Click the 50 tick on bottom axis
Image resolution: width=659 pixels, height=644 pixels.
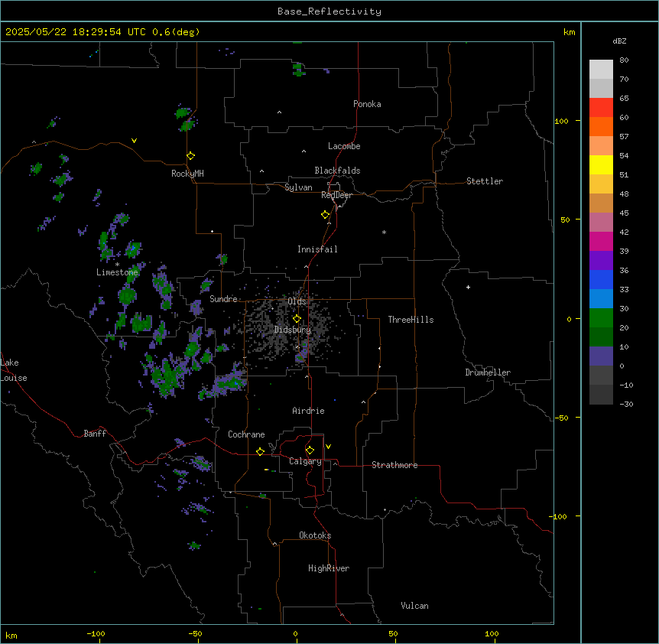pos(393,633)
